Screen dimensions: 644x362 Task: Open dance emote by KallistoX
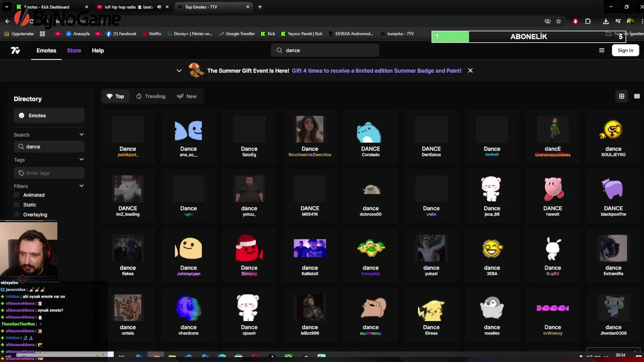pos(310,255)
